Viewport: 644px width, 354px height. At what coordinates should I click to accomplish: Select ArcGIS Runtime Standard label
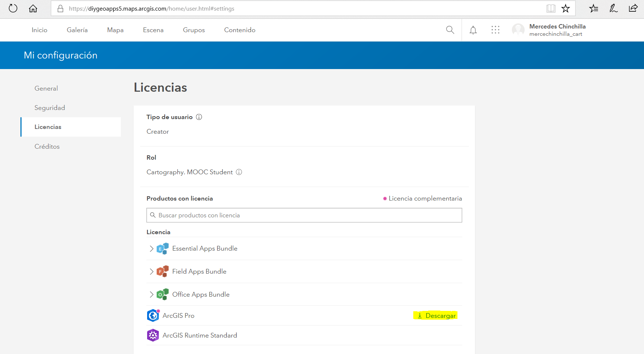200,335
